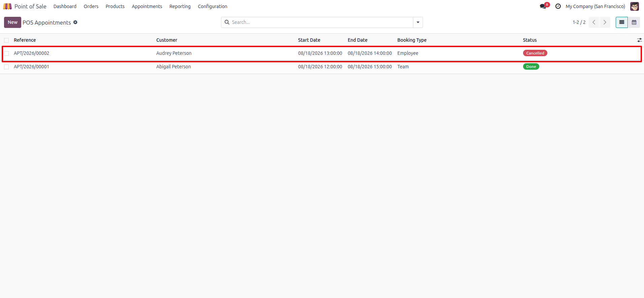Open optional columns adjust icon

pos(639,40)
